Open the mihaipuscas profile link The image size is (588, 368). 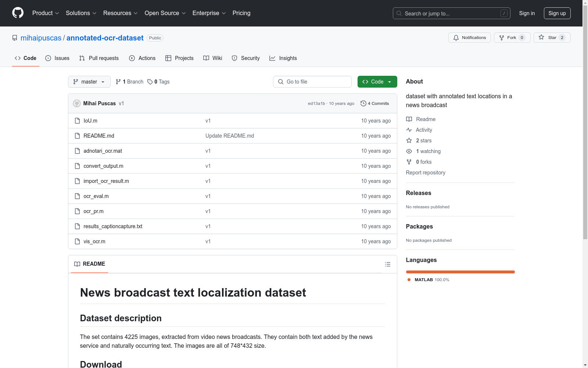pyautogui.click(x=41, y=38)
